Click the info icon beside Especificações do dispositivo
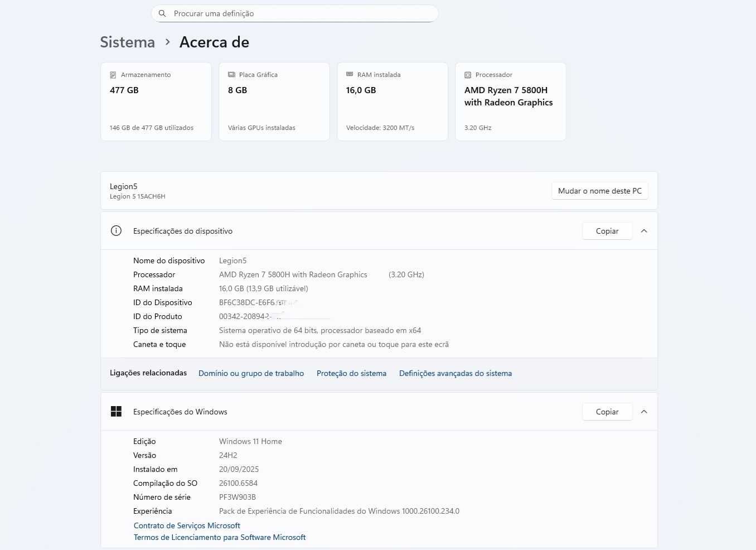Viewport: 756px width, 550px height. [116, 231]
